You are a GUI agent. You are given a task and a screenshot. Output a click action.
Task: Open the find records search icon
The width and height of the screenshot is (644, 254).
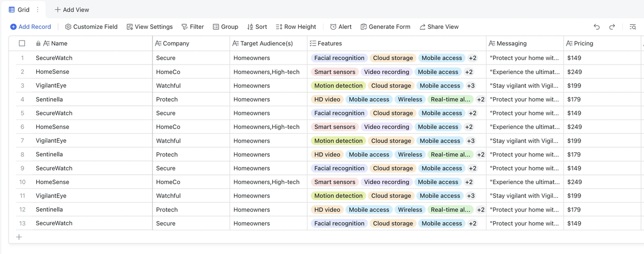tap(632, 27)
